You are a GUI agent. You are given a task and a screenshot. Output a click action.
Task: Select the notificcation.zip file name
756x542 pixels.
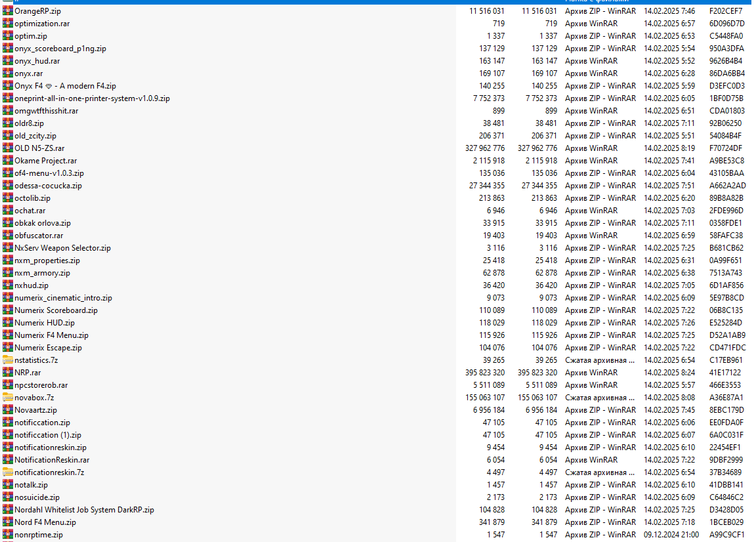[43, 423]
